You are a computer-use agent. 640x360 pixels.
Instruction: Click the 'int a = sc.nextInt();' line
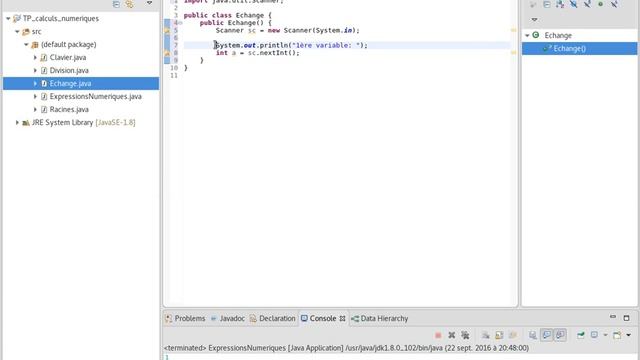pos(258,53)
